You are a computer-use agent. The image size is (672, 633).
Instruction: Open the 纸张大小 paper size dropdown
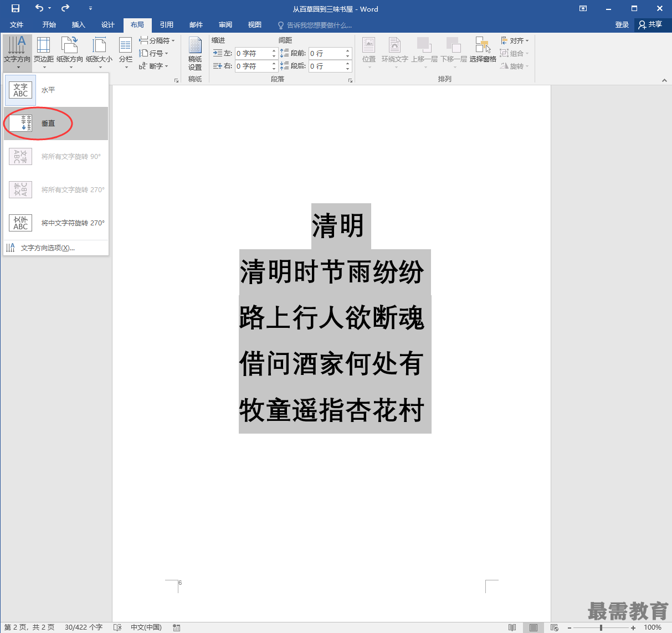(99, 53)
